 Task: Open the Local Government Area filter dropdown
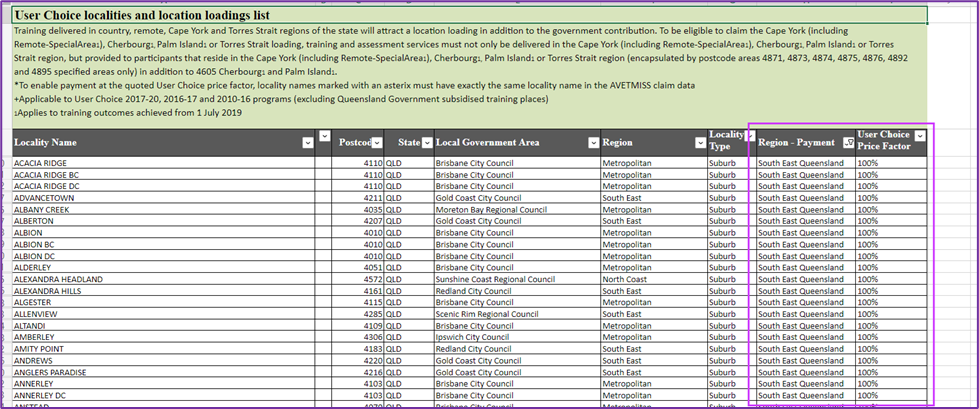[593, 143]
